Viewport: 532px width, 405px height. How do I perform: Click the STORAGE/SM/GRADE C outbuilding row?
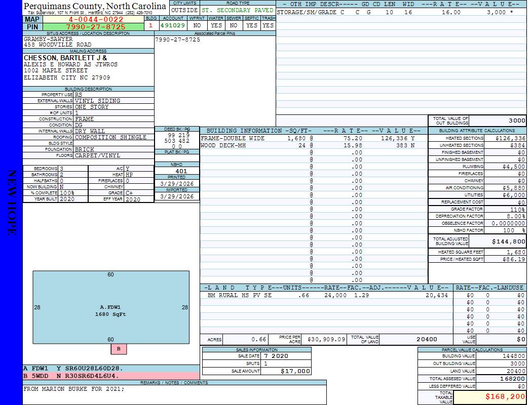[x=310, y=12]
